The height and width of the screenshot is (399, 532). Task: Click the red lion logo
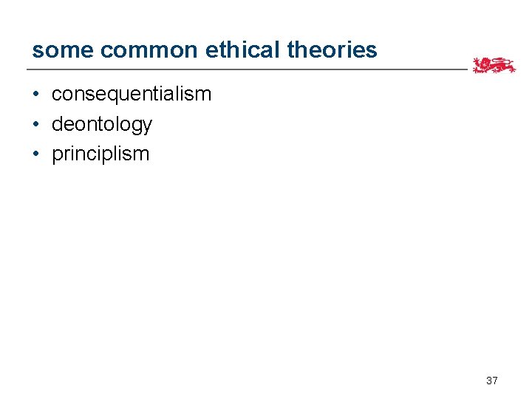pyautogui.click(x=494, y=65)
